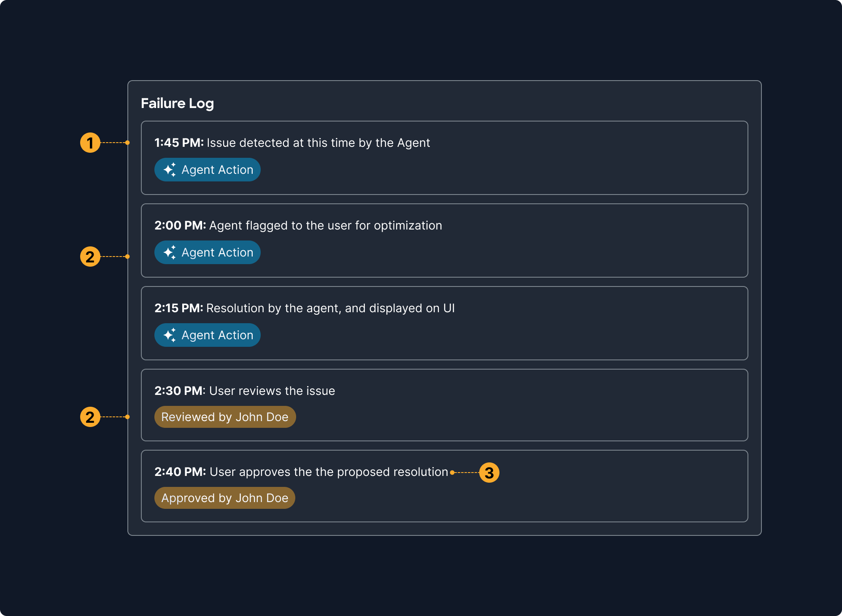The image size is (842, 616).
Task: Open the 1:45 PM issue detected entry
Action: coord(464,158)
